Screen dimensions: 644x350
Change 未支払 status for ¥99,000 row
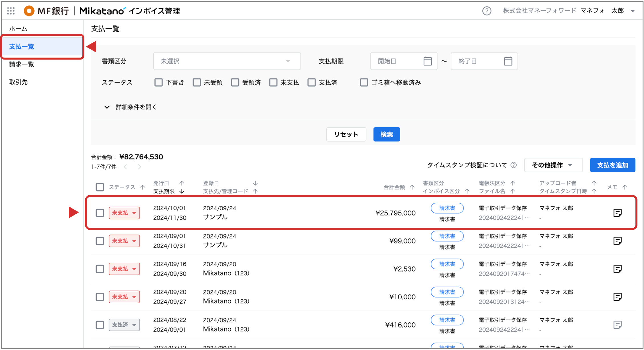(x=124, y=241)
